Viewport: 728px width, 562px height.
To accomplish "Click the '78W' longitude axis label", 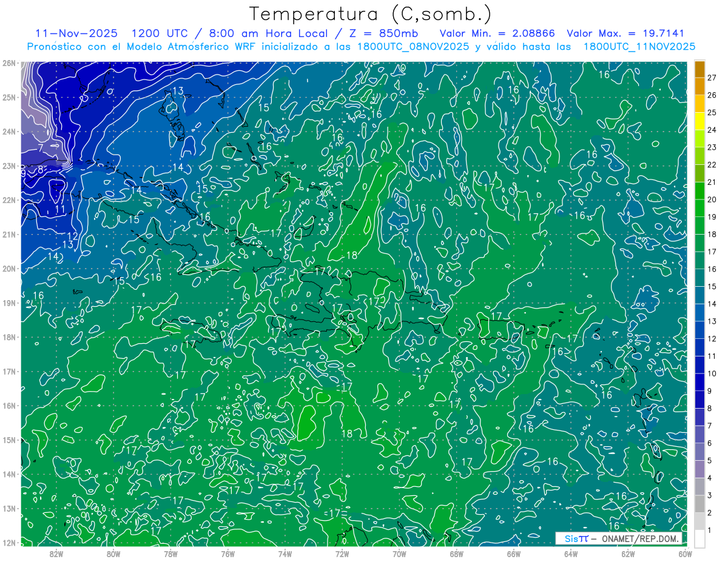I will pyautogui.click(x=170, y=554).
